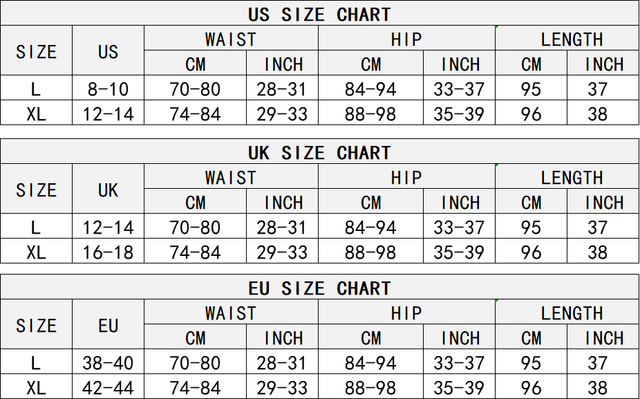640x399 pixels.
Task: Click the 8-10 US size cell
Action: [108, 89]
